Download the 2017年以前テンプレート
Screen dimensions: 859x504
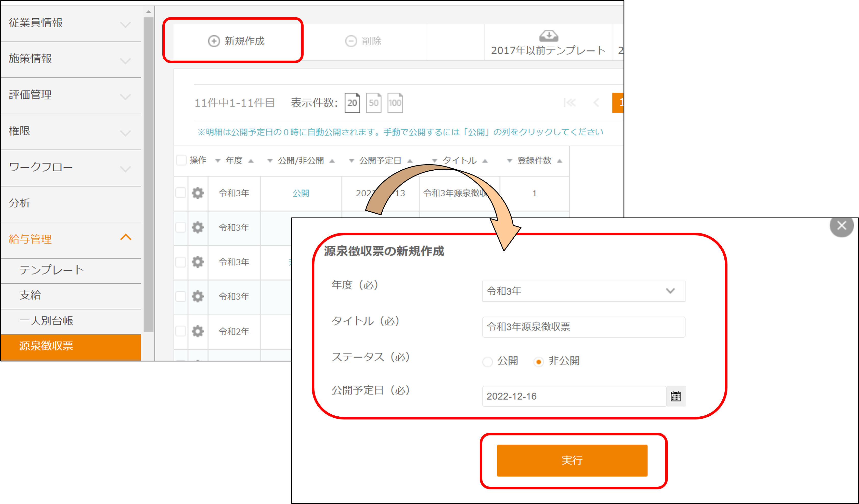pyautogui.click(x=548, y=43)
